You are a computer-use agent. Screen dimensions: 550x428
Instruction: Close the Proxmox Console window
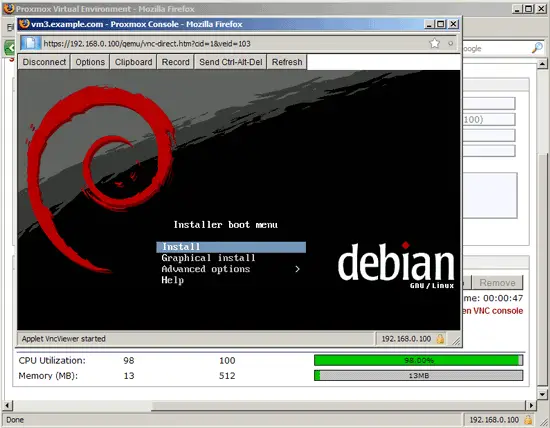453,24
